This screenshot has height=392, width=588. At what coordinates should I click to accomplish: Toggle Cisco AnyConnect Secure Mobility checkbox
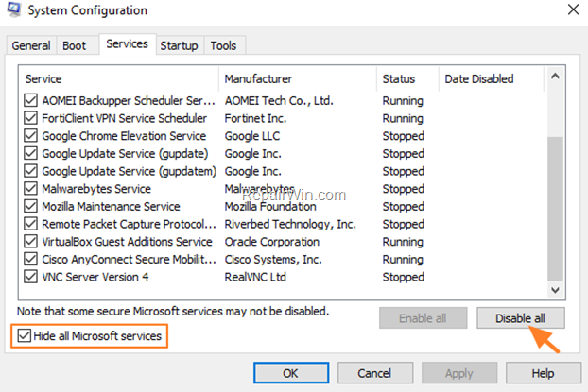(x=30, y=259)
